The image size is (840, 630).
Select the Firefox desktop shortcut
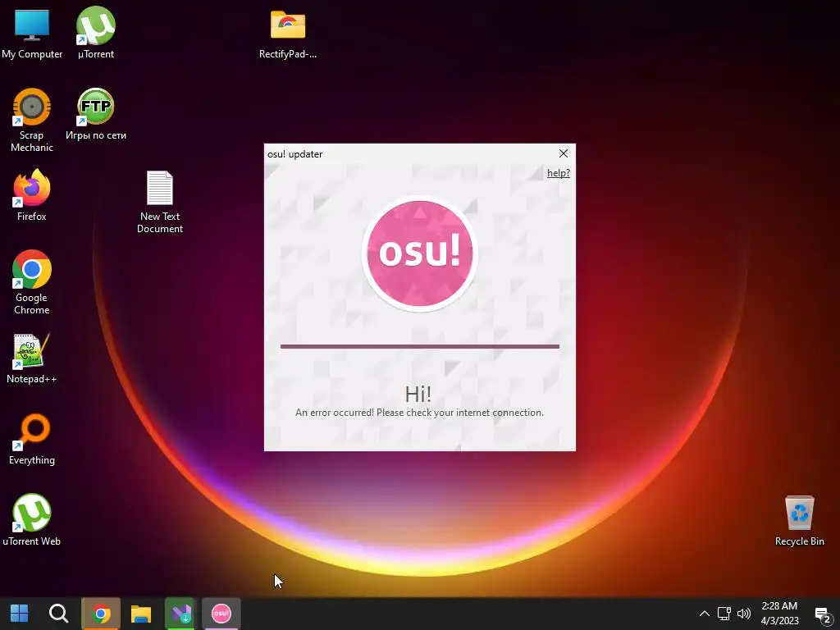click(x=32, y=195)
